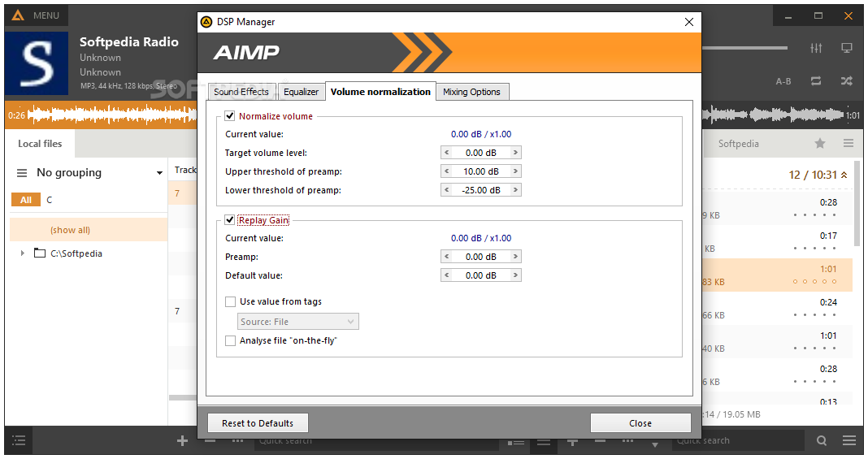The image size is (868, 459).
Task: Uncheck the Replay Gain checkbox
Action: (x=230, y=219)
